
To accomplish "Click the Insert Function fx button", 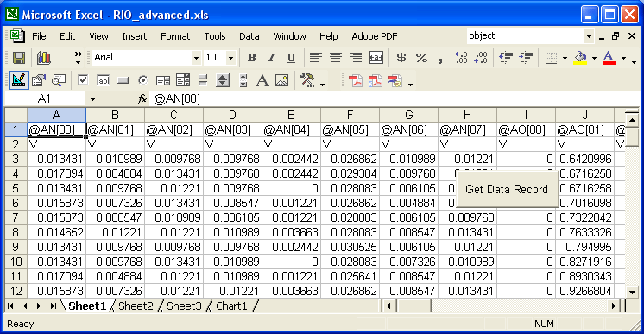I will point(142,98).
